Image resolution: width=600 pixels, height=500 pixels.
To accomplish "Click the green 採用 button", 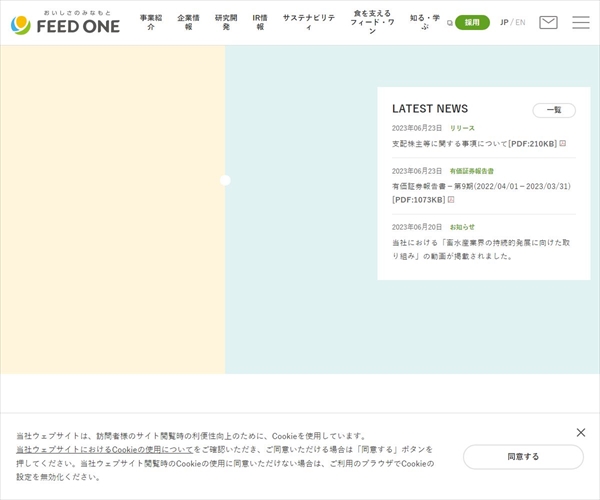I will (472, 23).
